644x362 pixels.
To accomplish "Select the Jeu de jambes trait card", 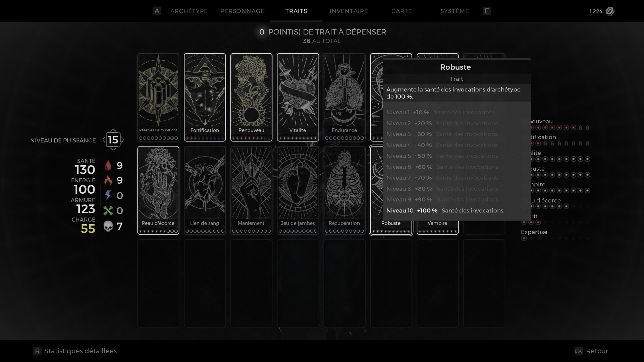I will (x=298, y=190).
